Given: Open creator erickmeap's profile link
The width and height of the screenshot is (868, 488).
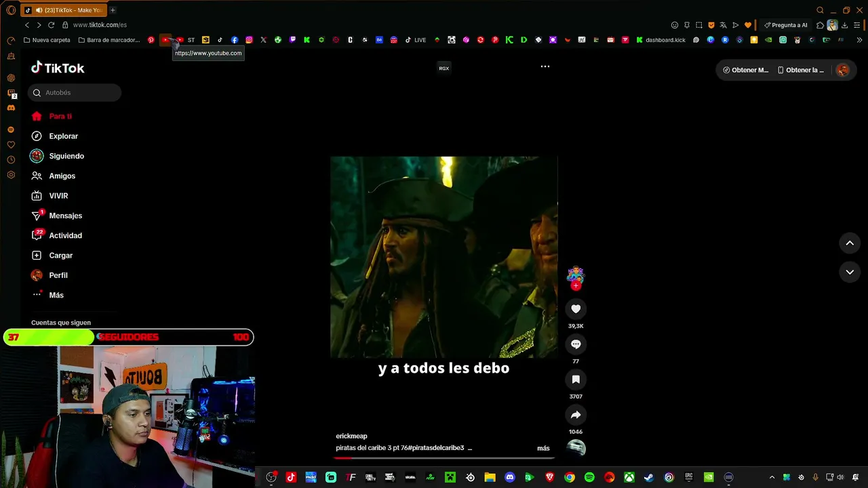Looking at the screenshot, I should 351,436.
